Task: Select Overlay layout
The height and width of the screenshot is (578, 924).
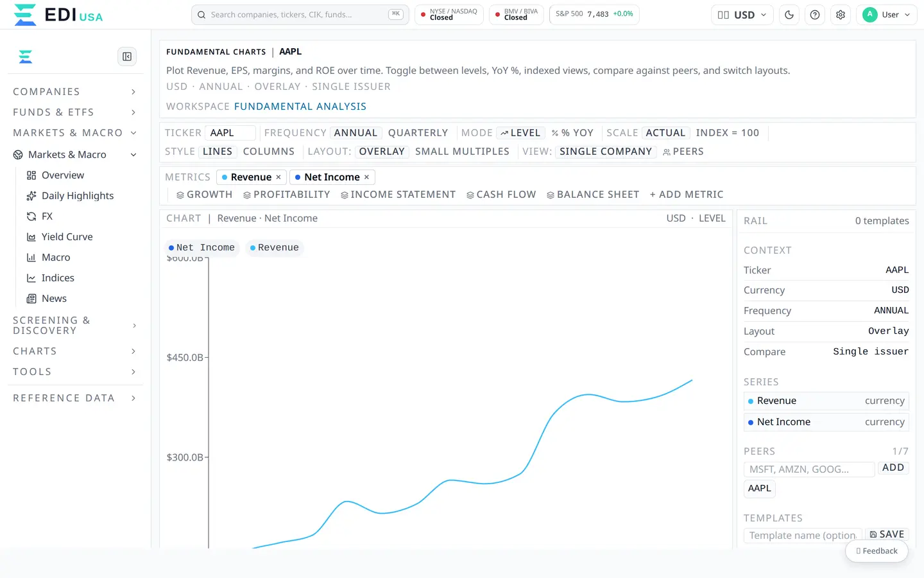Action: (x=382, y=152)
